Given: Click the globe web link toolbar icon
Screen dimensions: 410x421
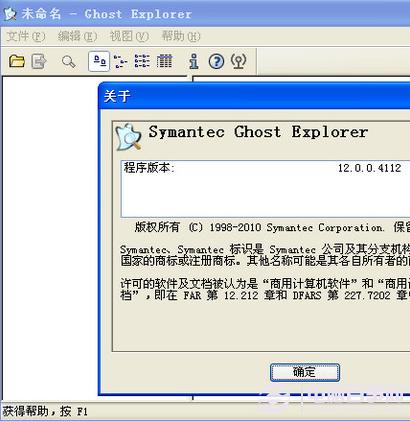Looking at the screenshot, I should (x=239, y=61).
